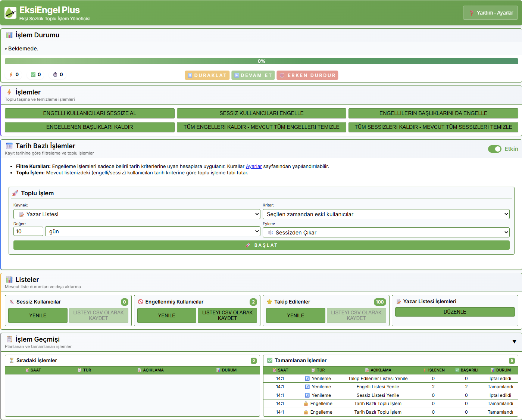Open the Ayarlar link
Screen dimensions: 522x420
pos(254,167)
